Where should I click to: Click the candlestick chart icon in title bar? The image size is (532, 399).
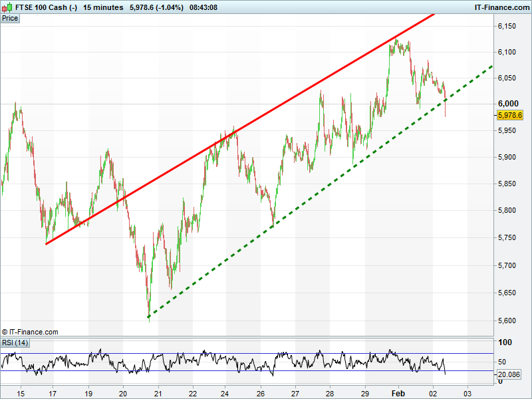pos(7,7)
